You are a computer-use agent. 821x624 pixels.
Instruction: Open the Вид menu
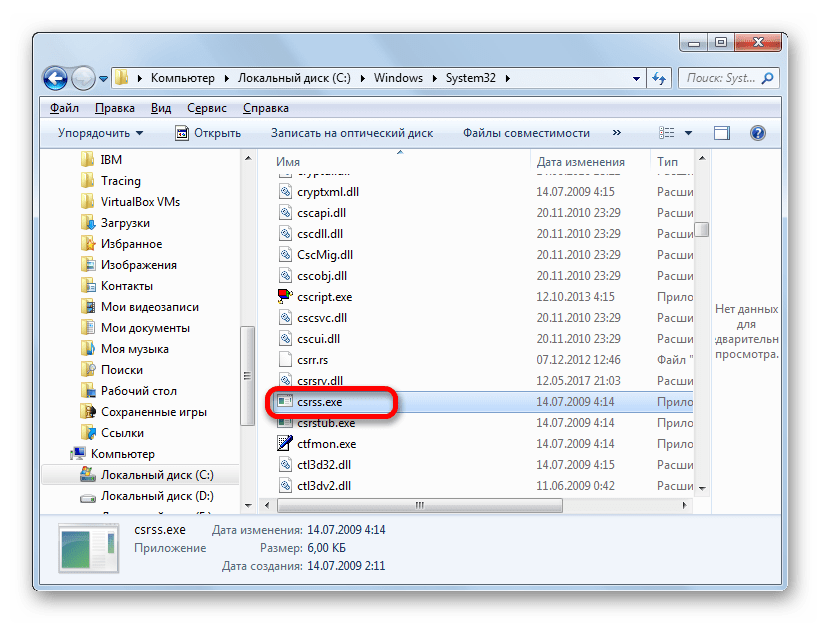coord(161,108)
